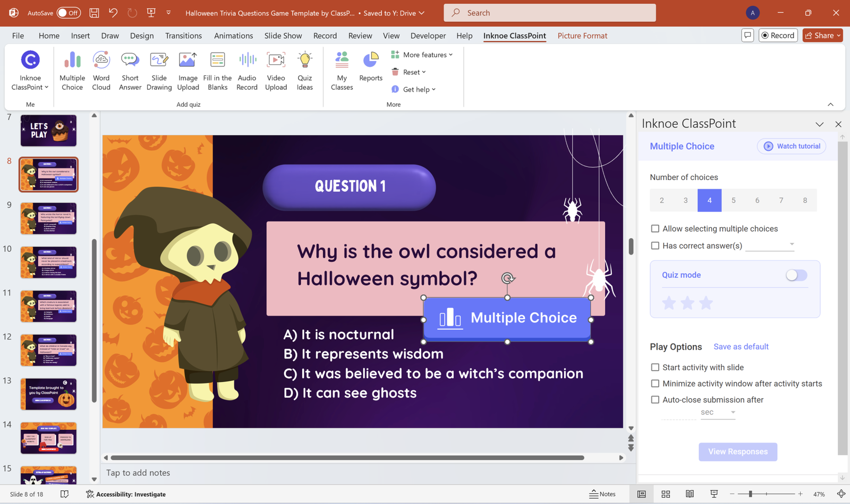Open the Quiz Ideas tool
Image resolution: width=850 pixels, height=504 pixels.
(304, 70)
